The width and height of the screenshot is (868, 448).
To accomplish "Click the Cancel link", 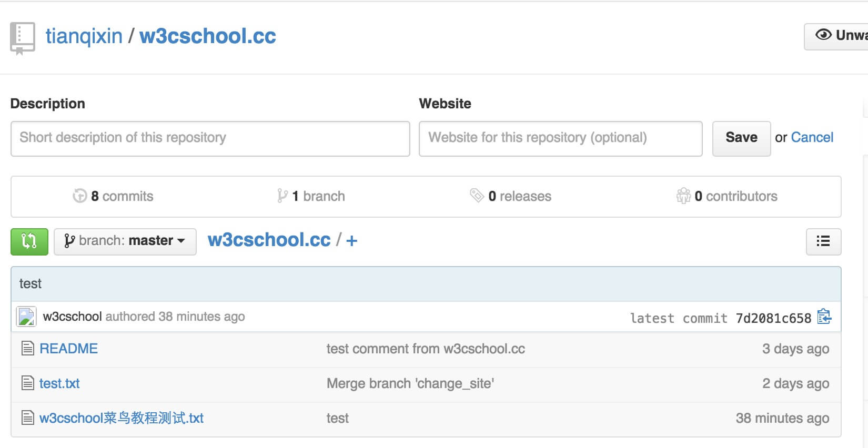I will pos(812,137).
